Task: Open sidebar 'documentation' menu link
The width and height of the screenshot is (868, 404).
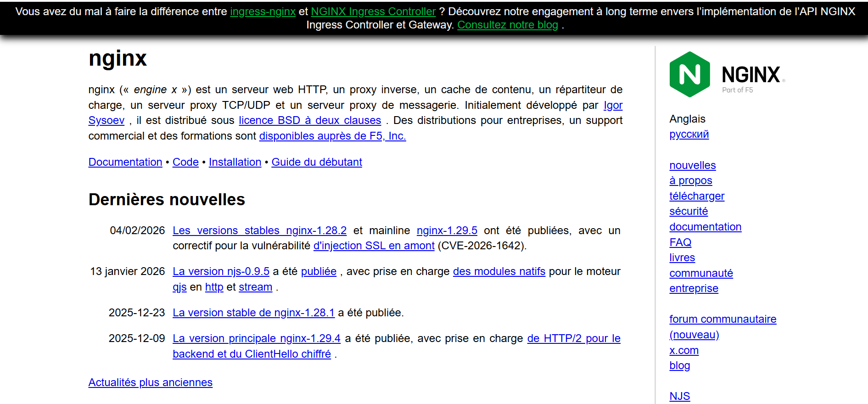Action: click(x=705, y=227)
